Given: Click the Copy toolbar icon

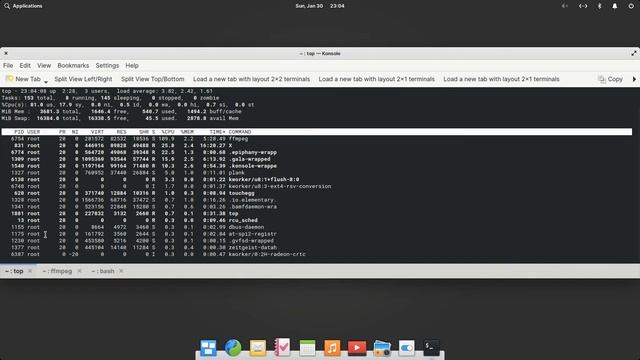Looking at the screenshot, I should pos(602,79).
